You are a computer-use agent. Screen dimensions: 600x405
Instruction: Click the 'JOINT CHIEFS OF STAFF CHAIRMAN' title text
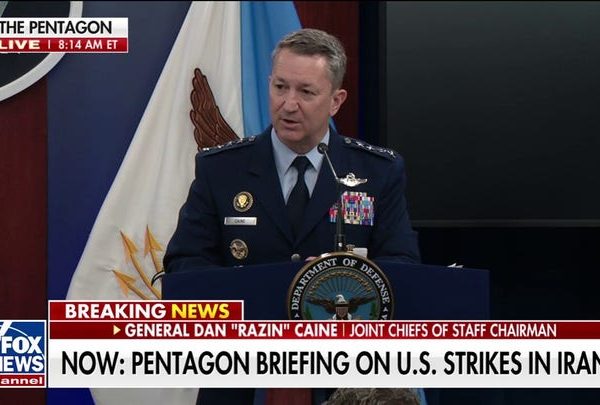coord(453,330)
